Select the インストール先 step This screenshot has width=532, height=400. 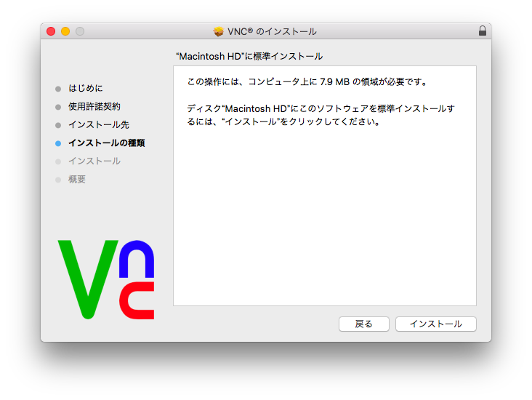click(99, 124)
